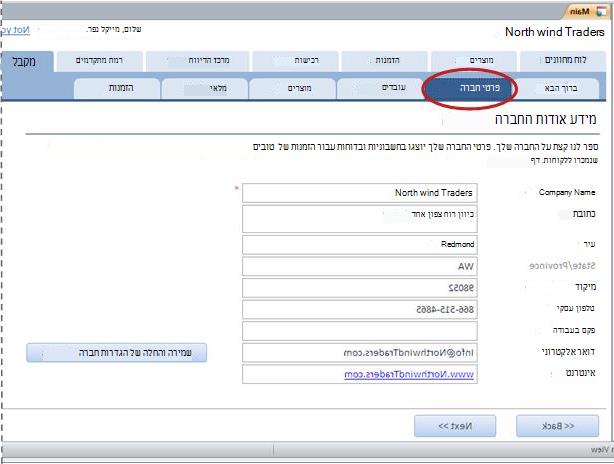Click the דואר אלקטרוני label
This screenshot has width=614, height=464.
pyautogui.click(x=568, y=352)
